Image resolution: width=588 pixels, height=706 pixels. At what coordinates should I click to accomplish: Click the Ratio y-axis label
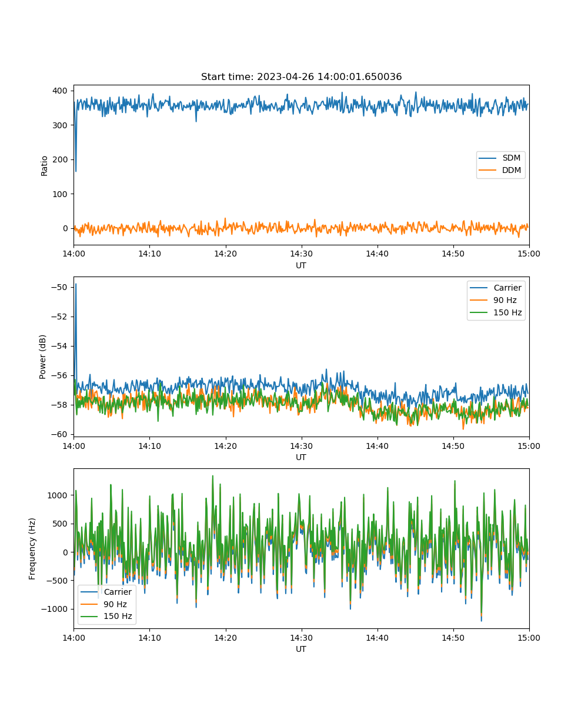(x=45, y=165)
